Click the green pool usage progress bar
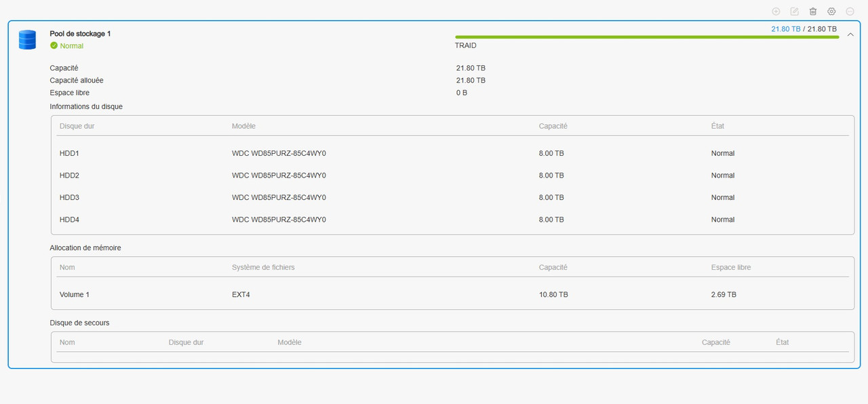 [x=647, y=37]
